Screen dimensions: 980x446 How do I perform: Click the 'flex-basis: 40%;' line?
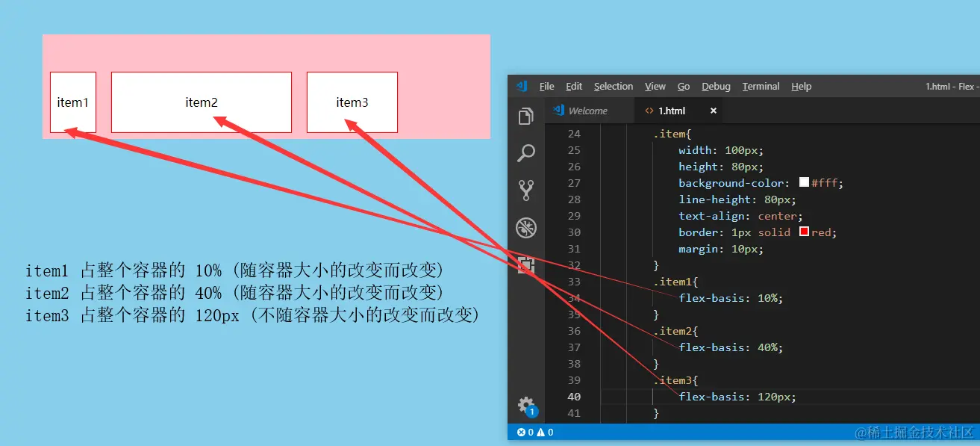click(x=731, y=347)
